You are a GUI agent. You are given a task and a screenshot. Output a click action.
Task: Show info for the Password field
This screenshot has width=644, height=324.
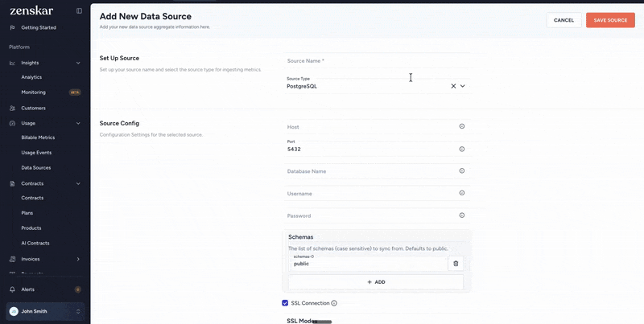tap(461, 215)
